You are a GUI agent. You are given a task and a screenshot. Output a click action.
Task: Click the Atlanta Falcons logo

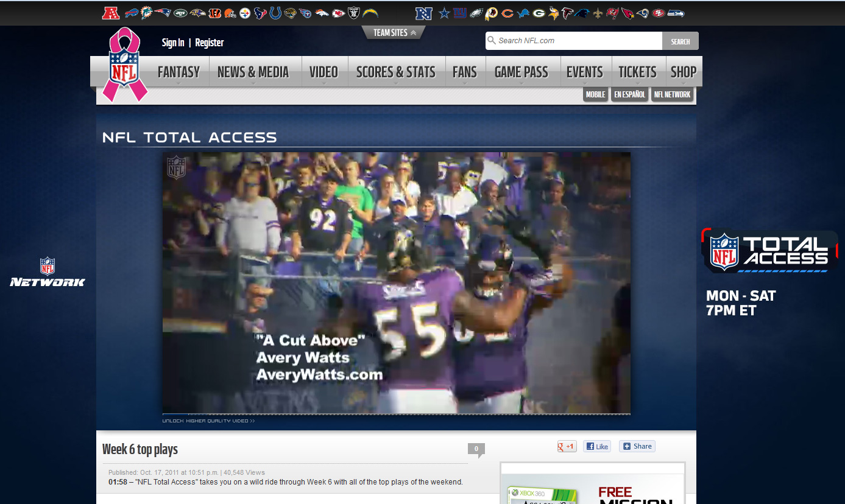(x=567, y=13)
